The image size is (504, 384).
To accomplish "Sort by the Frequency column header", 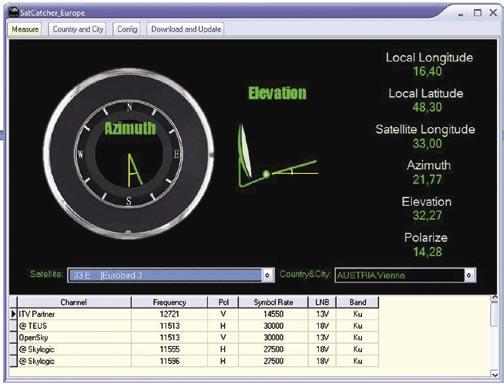I will pyautogui.click(x=169, y=302).
